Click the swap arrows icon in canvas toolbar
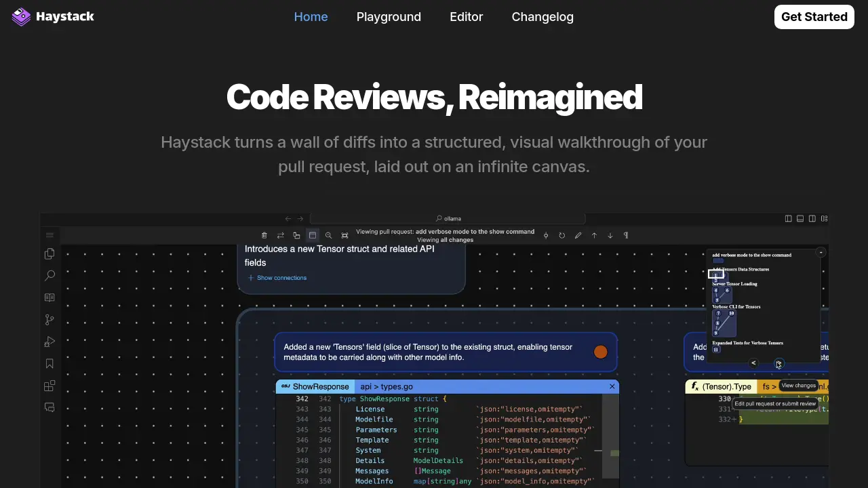 pos(280,235)
